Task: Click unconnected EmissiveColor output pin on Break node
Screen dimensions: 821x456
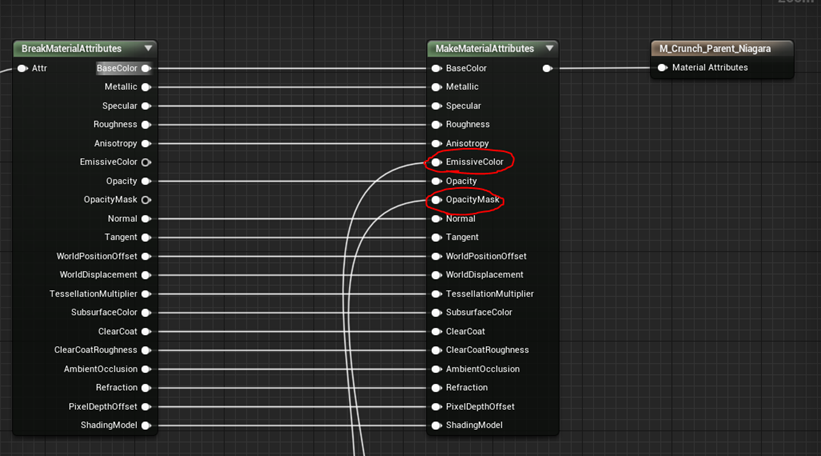Action: (x=147, y=162)
